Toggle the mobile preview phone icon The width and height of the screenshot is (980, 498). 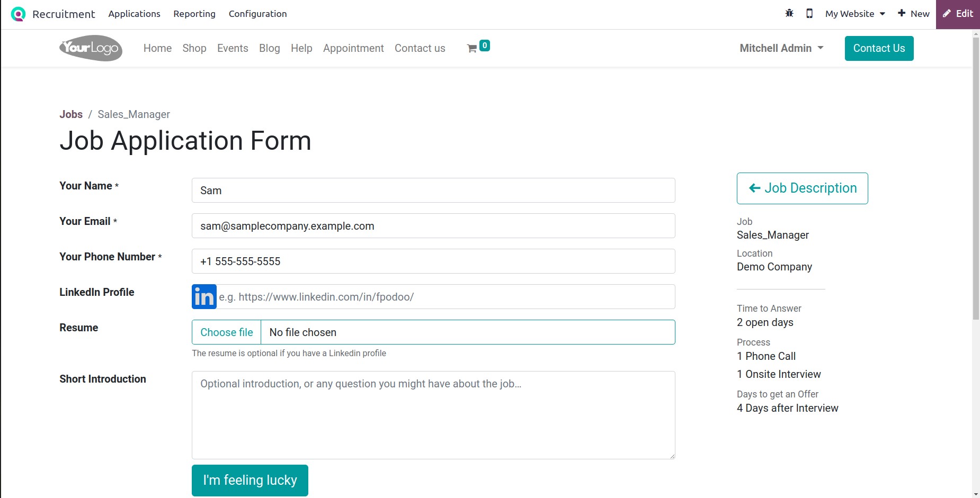click(809, 13)
